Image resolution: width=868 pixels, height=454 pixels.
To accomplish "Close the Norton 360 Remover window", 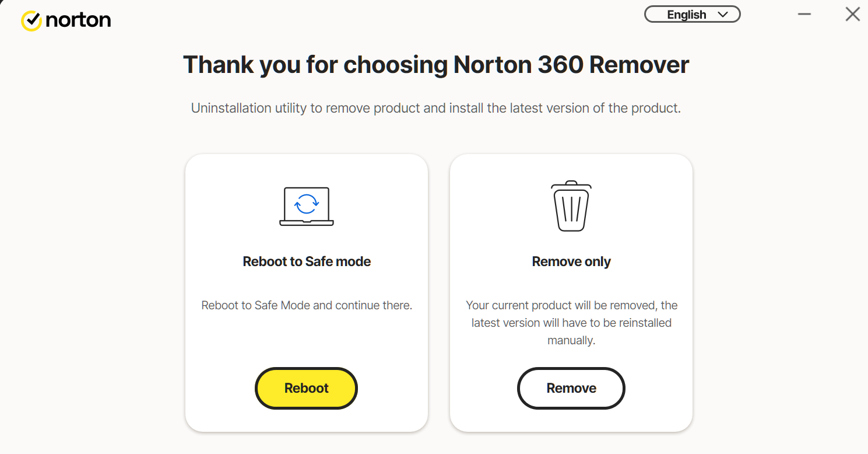I will pyautogui.click(x=853, y=15).
